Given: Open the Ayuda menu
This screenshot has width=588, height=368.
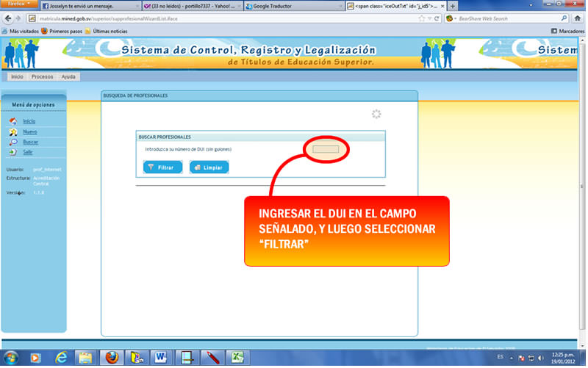Looking at the screenshot, I should coord(68,76).
